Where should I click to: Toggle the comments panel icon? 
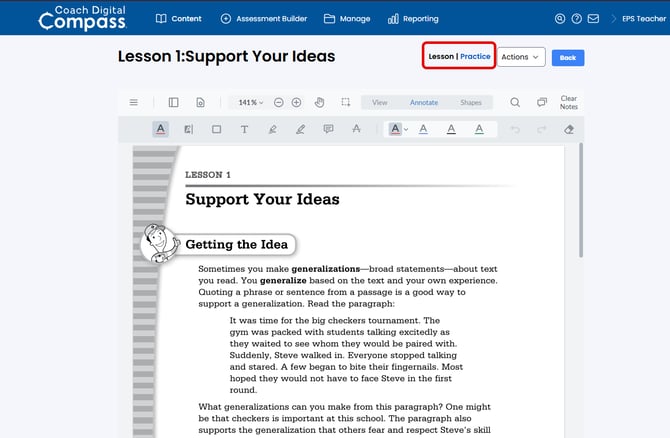[542, 102]
